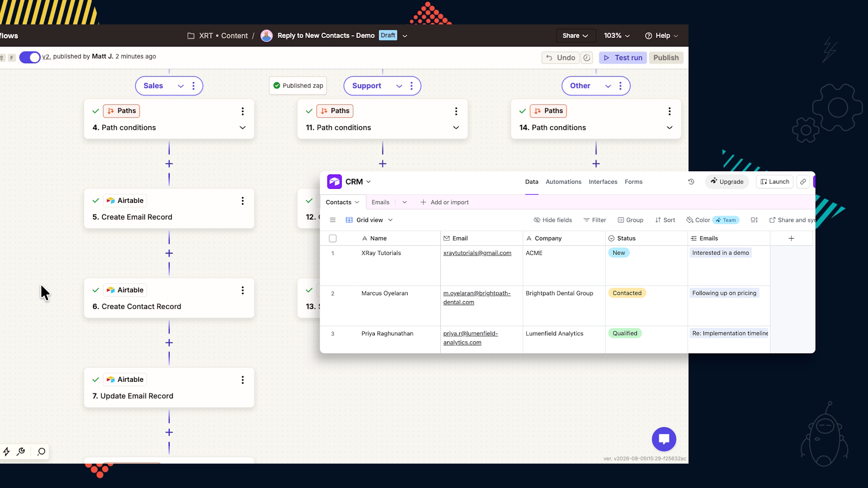Open xraytutorials@gmail.com email link
868x488 pixels.
[477, 253]
